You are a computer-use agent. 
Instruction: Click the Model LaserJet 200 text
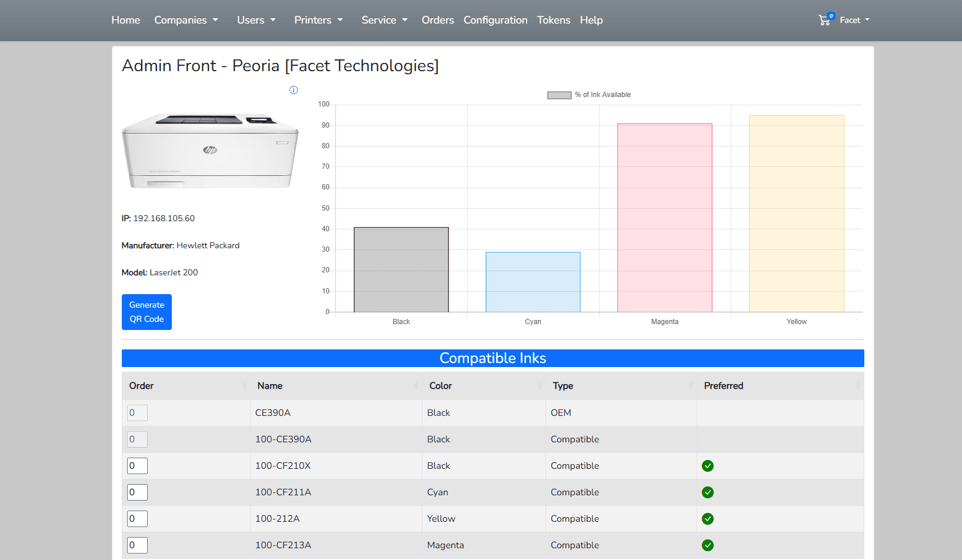pyautogui.click(x=160, y=272)
